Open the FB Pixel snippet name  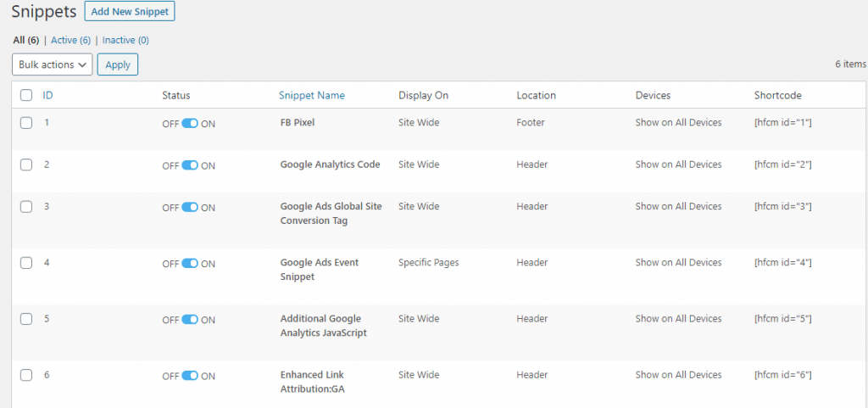click(x=297, y=123)
